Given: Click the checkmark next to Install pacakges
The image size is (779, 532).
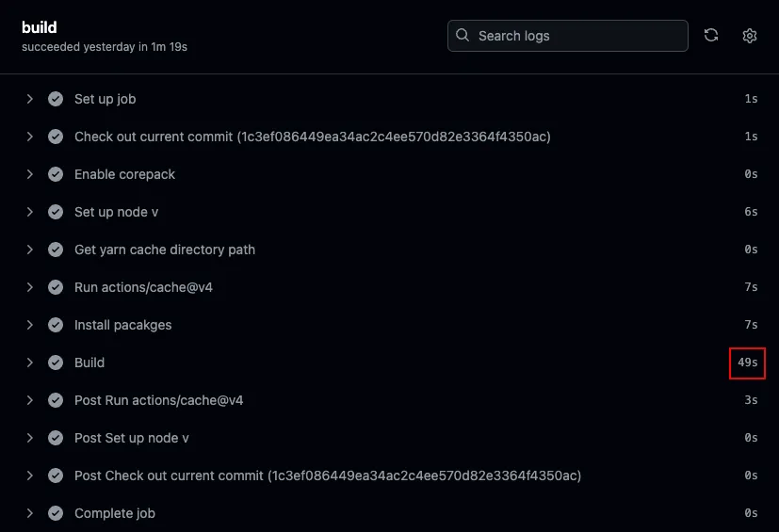Looking at the screenshot, I should (x=56, y=325).
